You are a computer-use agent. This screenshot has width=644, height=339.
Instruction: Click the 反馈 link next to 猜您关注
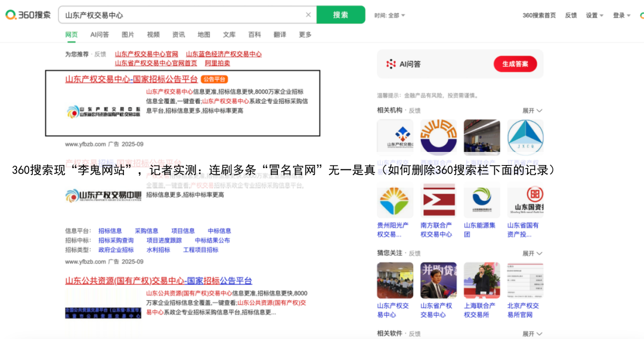(x=414, y=254)
